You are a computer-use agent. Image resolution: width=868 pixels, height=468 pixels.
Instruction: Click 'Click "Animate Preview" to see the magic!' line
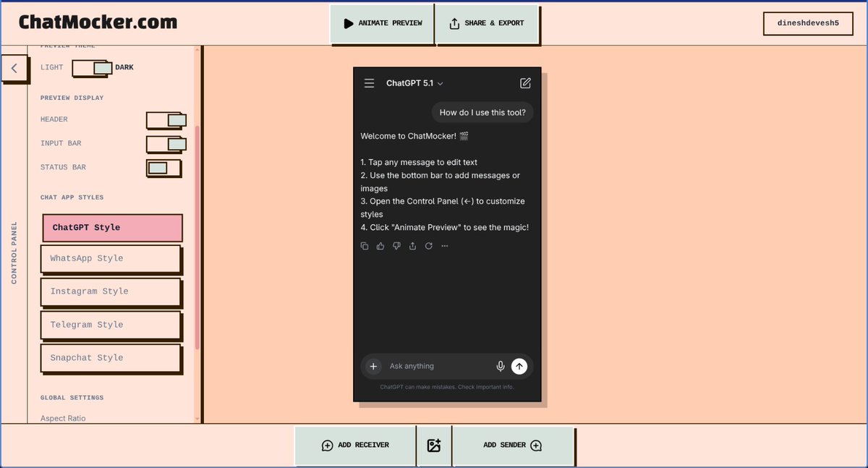pos(445,227)
